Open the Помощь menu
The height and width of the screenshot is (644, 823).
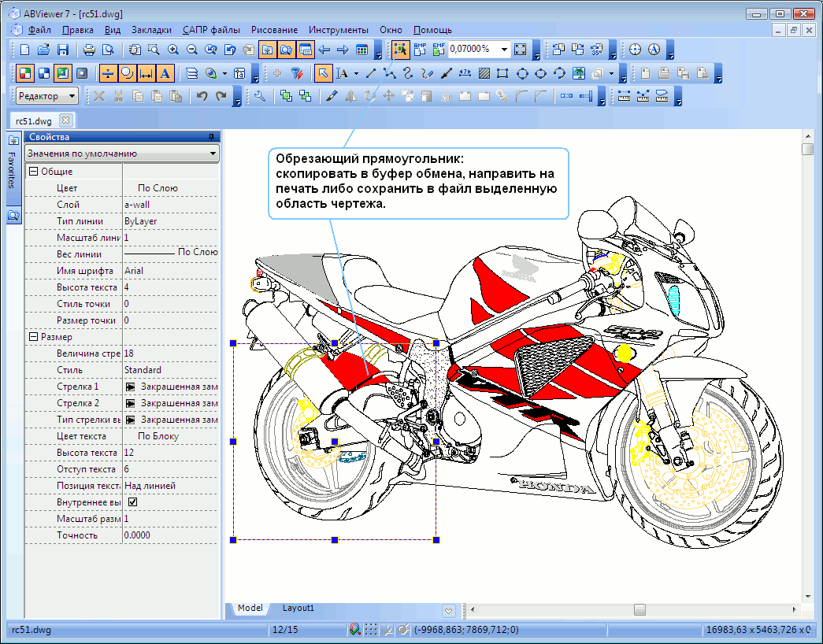[x=432, y=30]
